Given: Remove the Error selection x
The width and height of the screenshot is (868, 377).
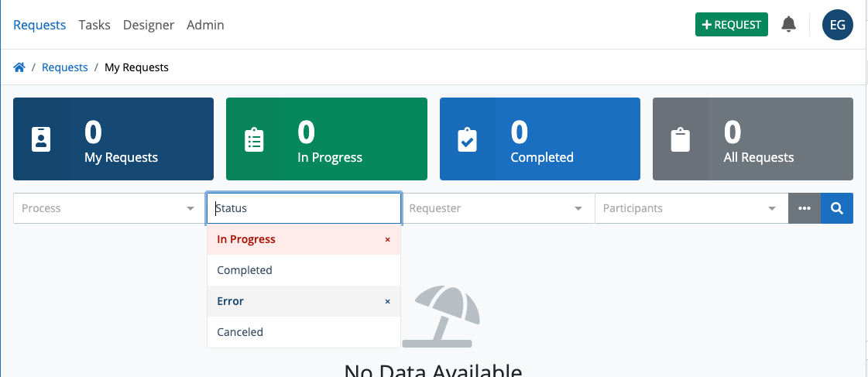Looking at the screenshot, I should (x=387, y=302).
